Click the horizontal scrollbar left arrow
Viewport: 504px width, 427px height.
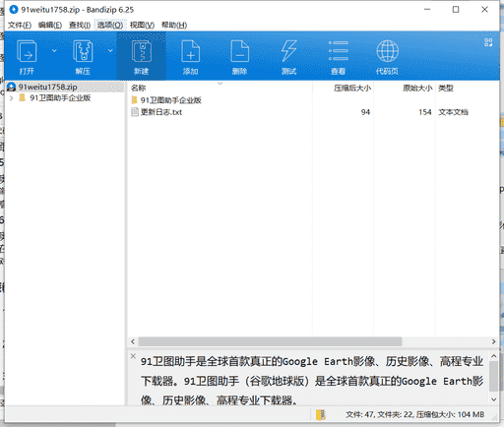pos(133,341)
